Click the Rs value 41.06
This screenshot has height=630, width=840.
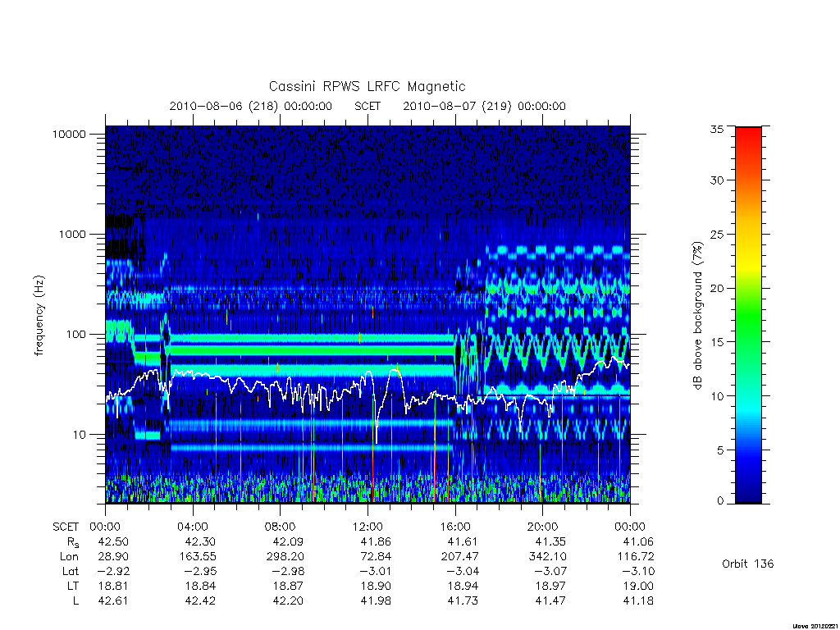tap(638, 541)
